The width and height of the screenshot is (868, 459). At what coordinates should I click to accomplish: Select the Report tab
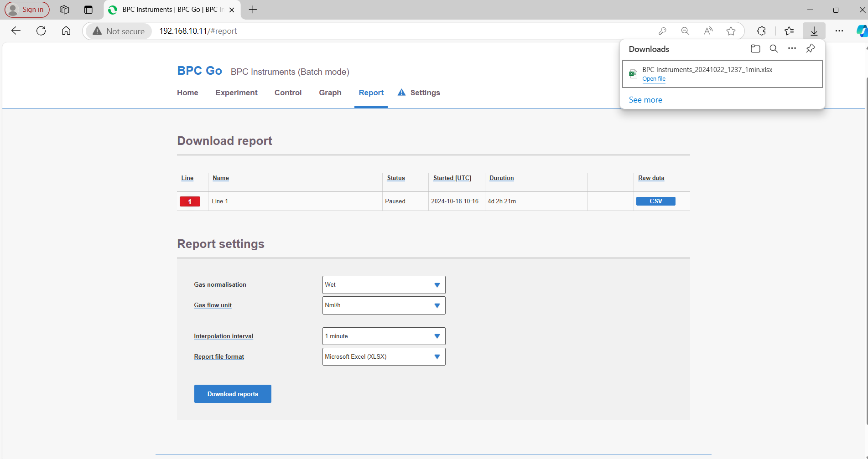[371, 93]
